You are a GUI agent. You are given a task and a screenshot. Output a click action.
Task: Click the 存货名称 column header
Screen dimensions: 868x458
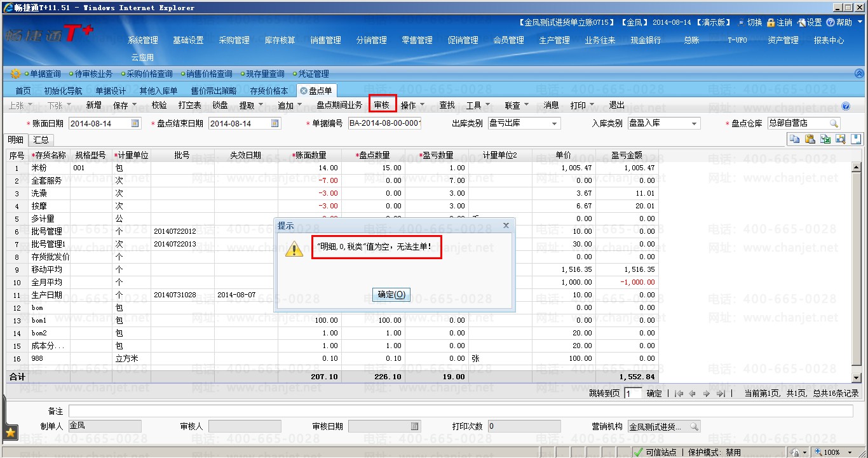point(49,156)
